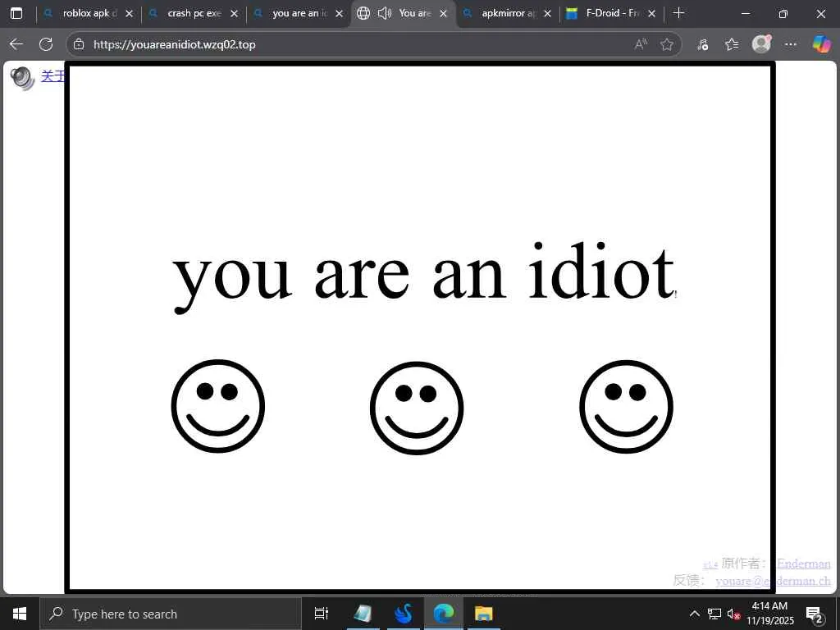Image resolution: width=840 pixels, height=630 pixels.
Task: Close the roblox apk tab
Action: [129, 13]
